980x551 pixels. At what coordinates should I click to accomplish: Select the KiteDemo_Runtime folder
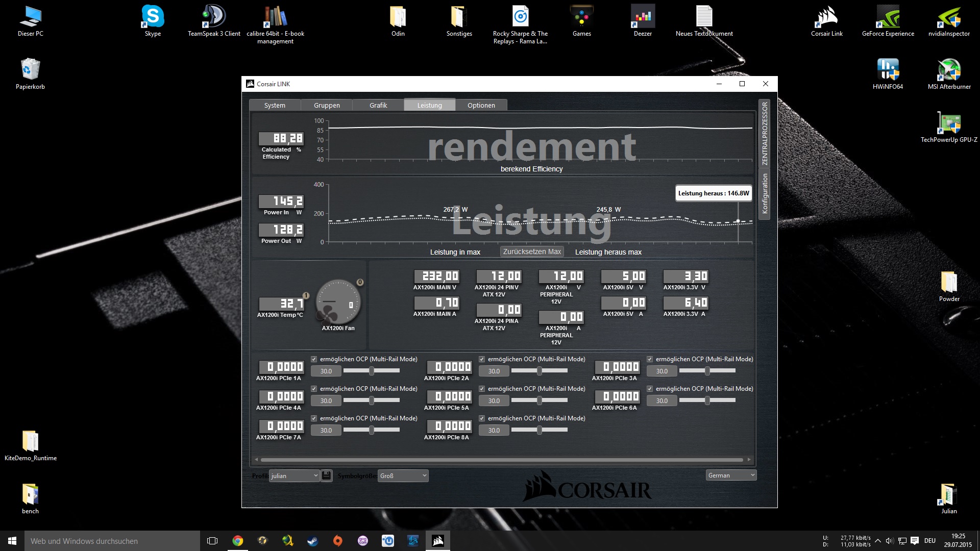[x=30, y=445]
